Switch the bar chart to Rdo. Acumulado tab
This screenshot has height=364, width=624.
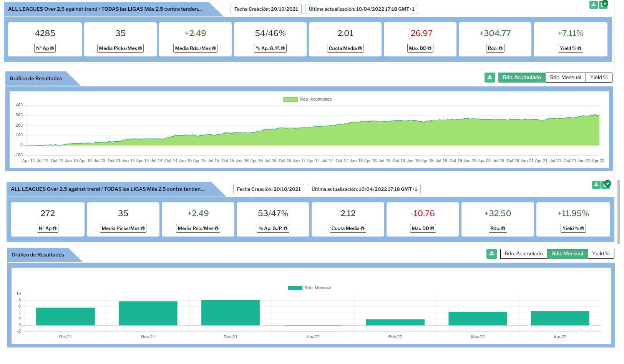pyautogui.click(x=523, y=254)
